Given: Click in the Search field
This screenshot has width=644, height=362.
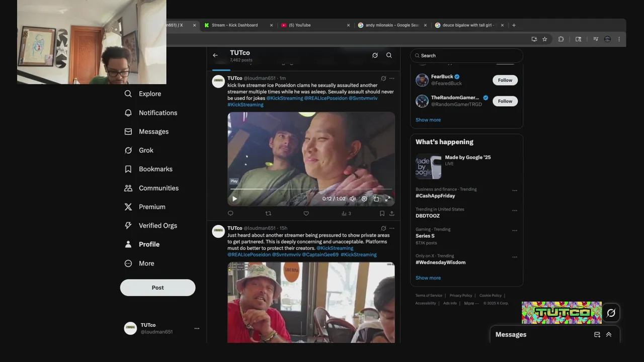Looking at the screenshot, I should (466, 55).
